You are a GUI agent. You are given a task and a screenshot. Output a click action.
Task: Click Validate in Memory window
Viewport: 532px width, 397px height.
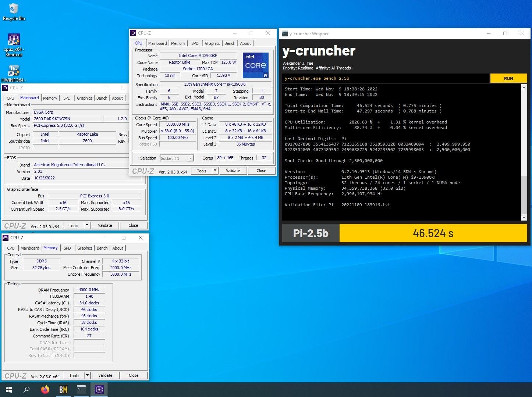(105, 375)
